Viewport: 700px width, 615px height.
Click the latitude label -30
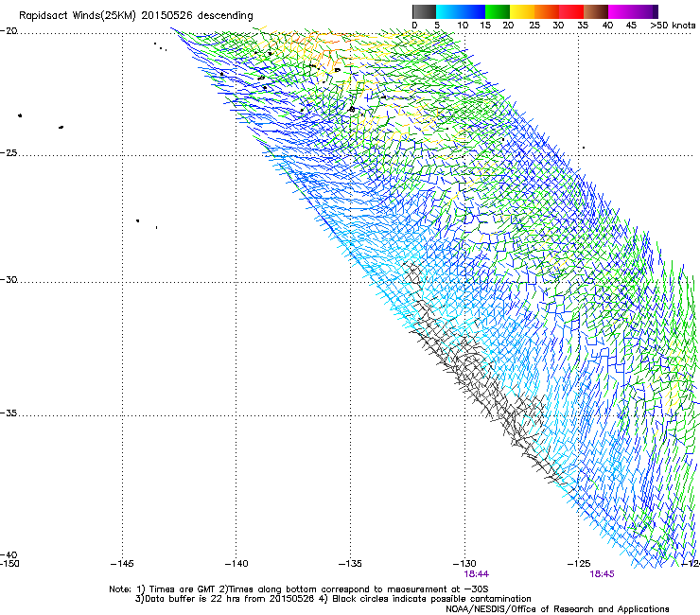[9, 279]
